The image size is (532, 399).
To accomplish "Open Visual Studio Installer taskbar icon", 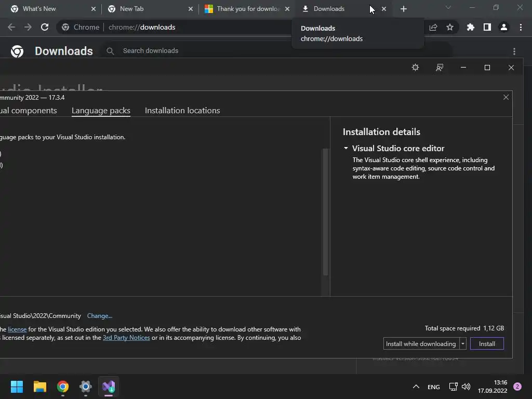I will (109, 387).
